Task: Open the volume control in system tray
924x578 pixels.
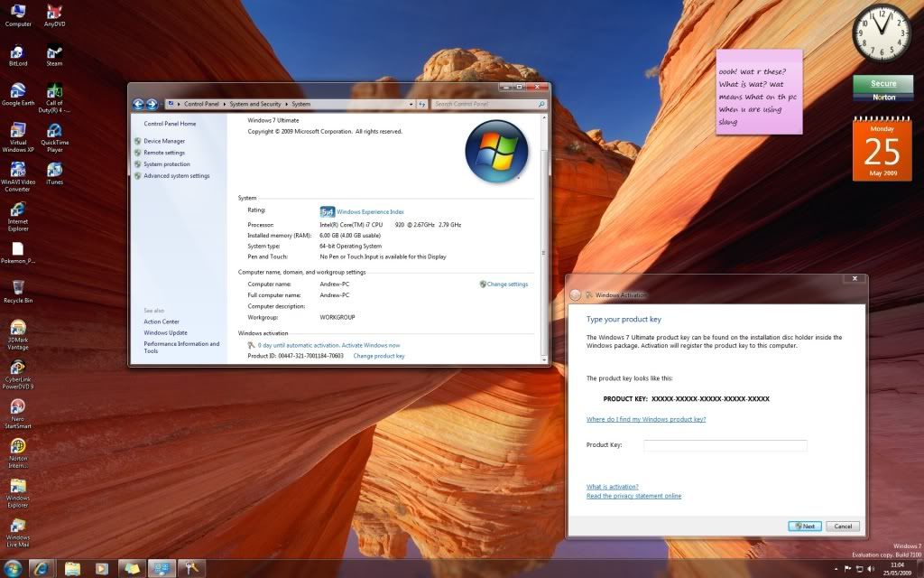Action: coord(871,569)
